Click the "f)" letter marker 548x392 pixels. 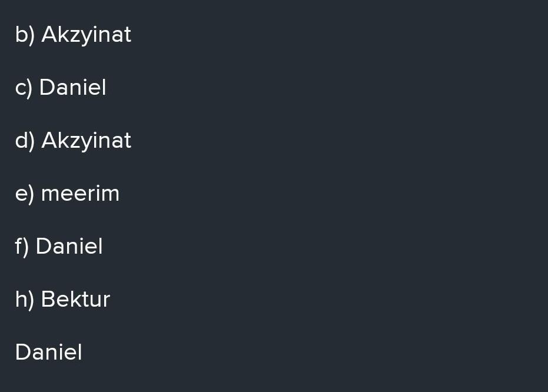(22, 247)
